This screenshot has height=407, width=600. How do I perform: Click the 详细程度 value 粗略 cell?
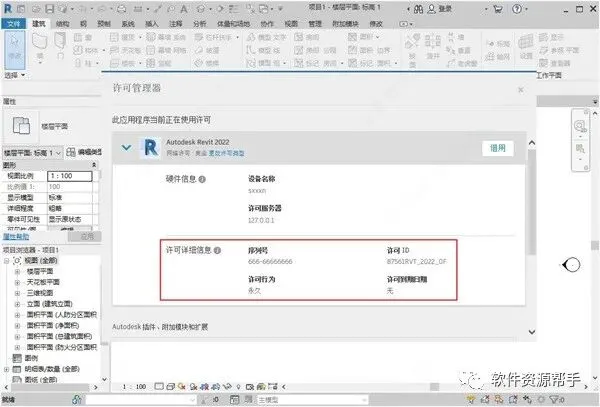(70, 208)
